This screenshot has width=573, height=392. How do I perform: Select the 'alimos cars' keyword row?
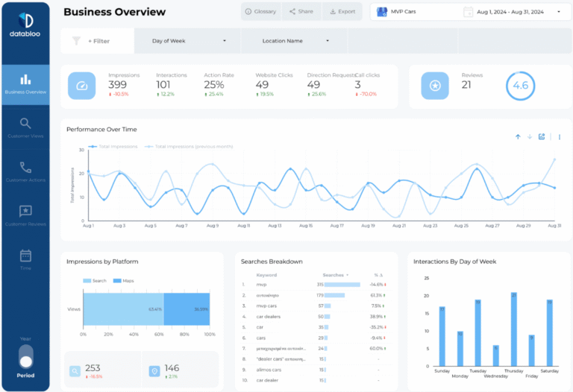[x=316, y=370]
